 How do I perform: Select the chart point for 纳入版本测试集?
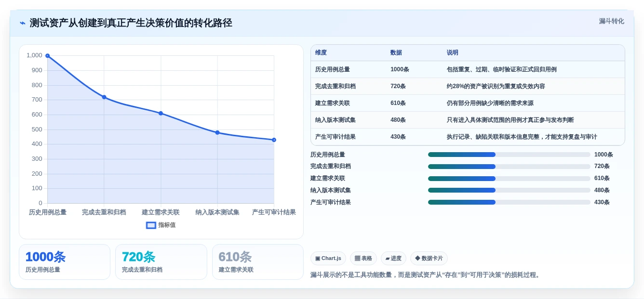click(x=217, y=132)
